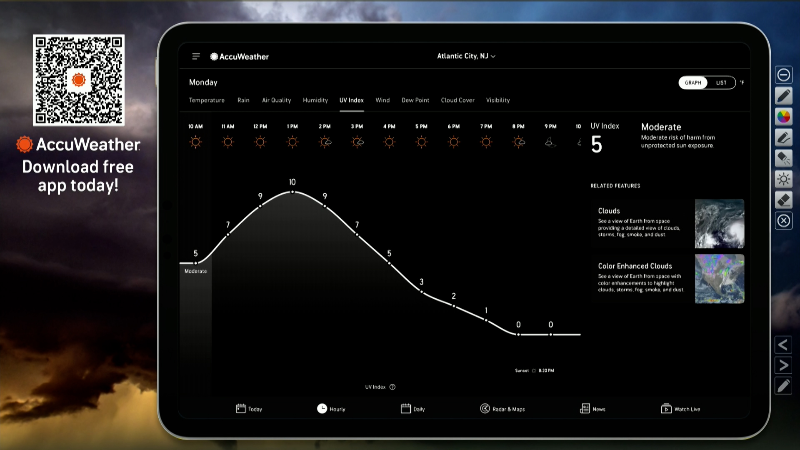Click the next arrow in annotation toolbar
Image resolution: width=800 pixels, height=450 pixels.
pos(783,366)
